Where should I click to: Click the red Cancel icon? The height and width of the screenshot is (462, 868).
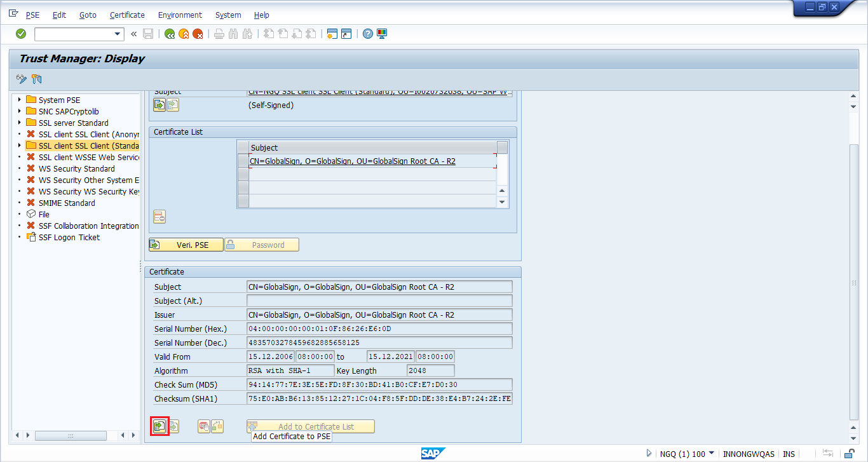pyautogui.click(x=198, y=34)
